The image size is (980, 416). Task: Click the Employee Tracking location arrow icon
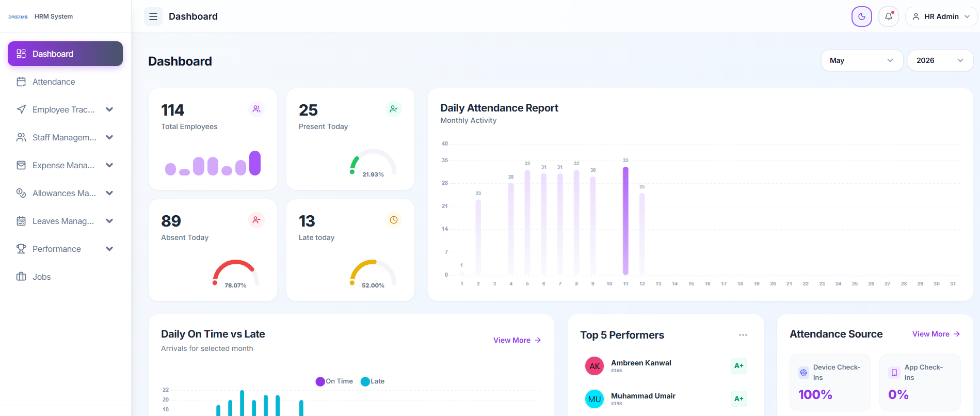[x=21, y=109]
